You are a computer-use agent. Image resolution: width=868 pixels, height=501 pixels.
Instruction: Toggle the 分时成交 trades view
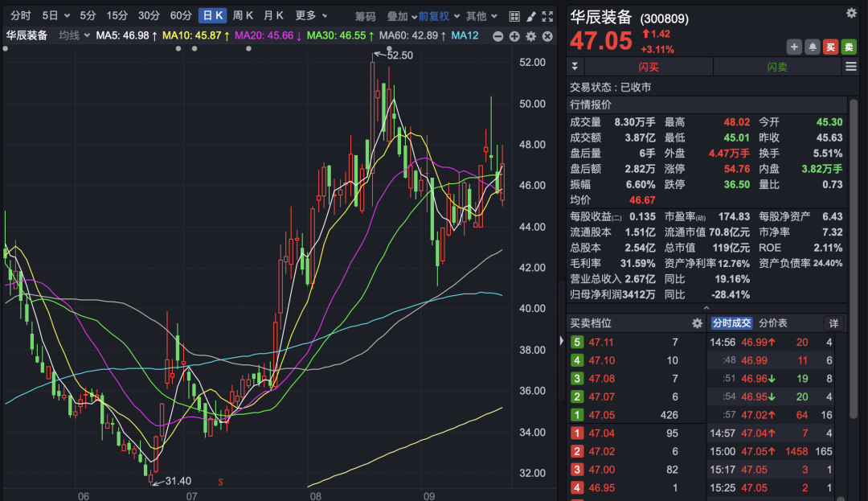point(731,323)
